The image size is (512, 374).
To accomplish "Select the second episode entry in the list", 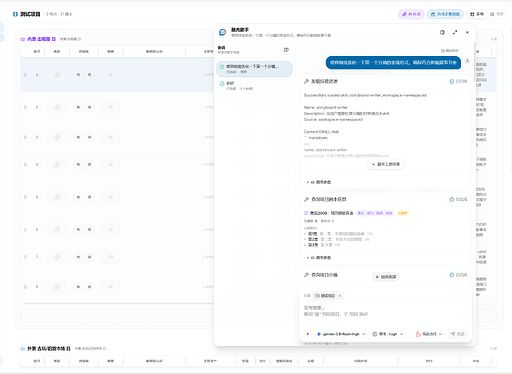I will click(x=336, y=239).
